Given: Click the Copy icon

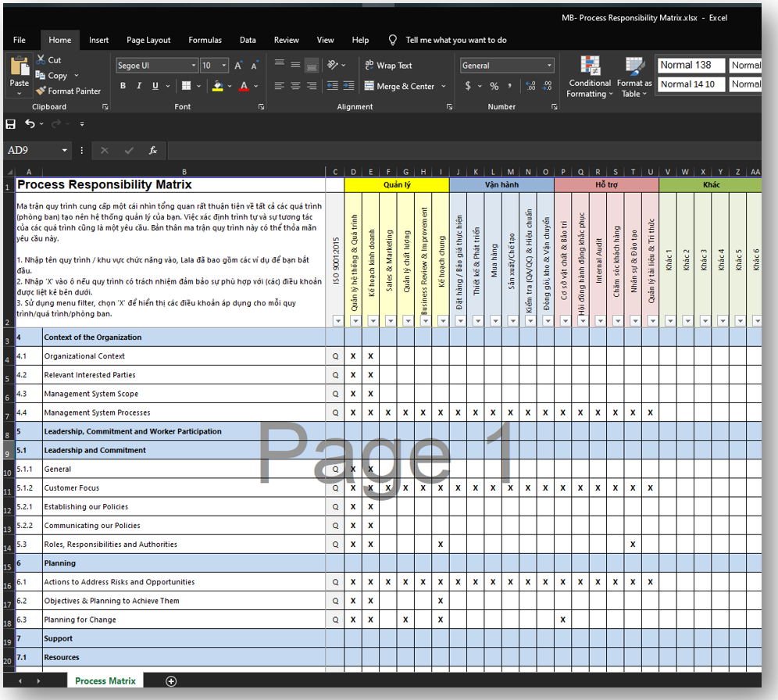Looking at the screenshot, I should tap(41, 76).
